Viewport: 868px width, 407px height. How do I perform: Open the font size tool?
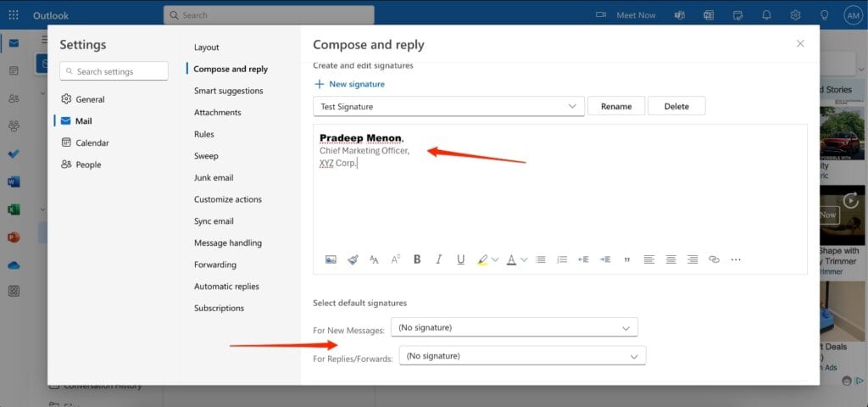tap(374, 259)
